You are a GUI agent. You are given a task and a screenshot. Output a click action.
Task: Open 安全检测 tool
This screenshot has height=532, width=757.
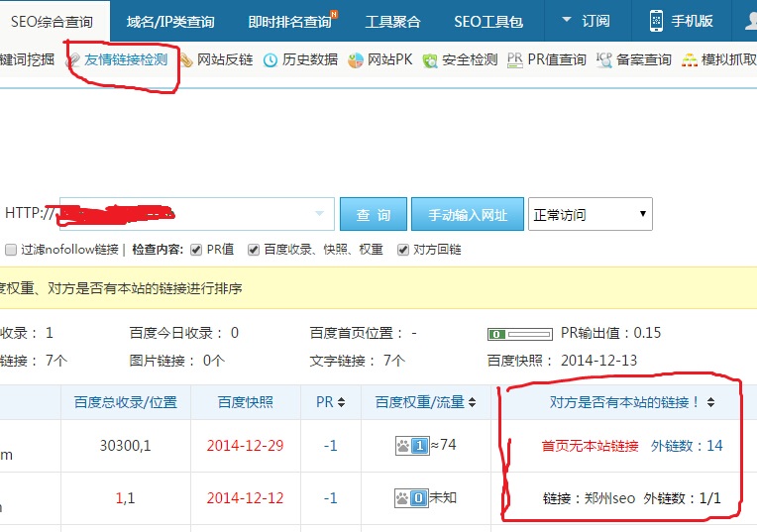470,59
